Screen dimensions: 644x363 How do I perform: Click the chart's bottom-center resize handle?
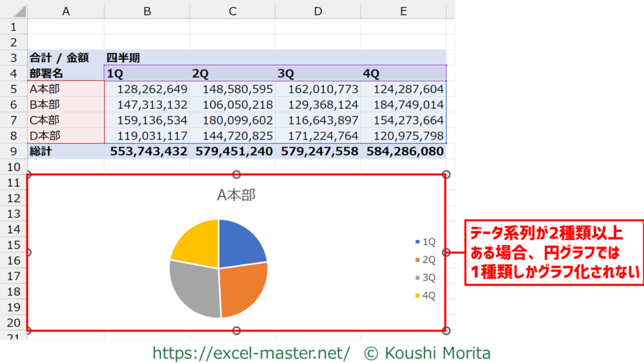236,331
